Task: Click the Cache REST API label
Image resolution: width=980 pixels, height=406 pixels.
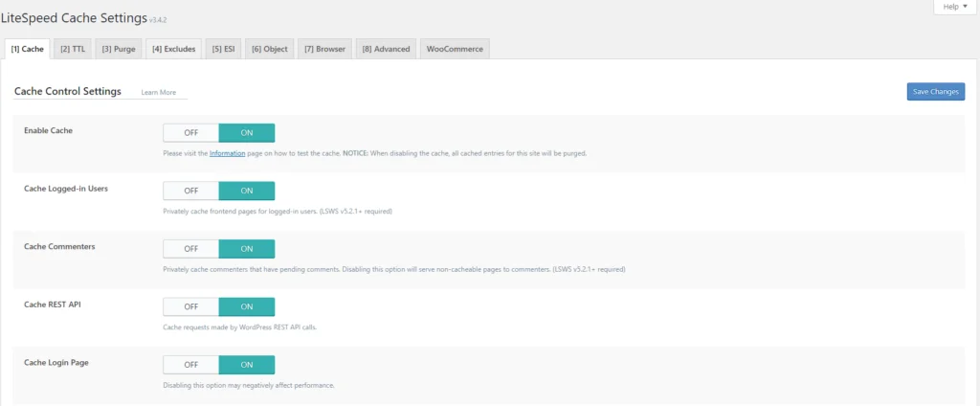Action: [53, 304]
